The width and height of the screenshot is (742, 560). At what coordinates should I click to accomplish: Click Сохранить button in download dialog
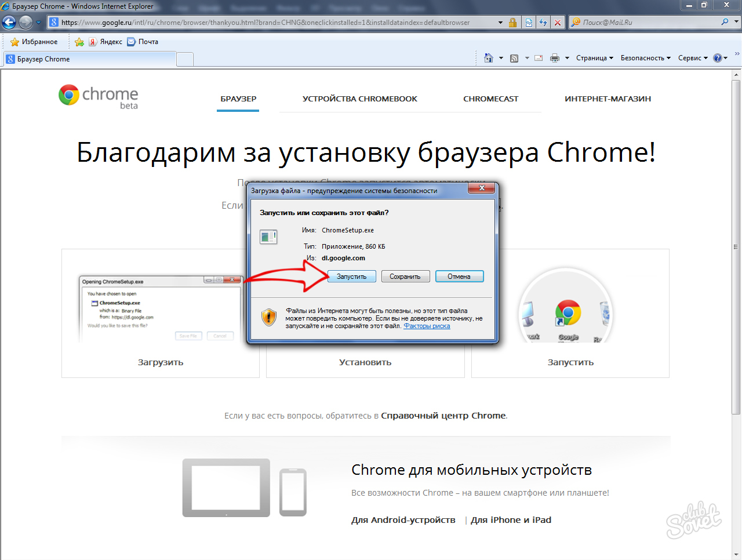(405, 277)
